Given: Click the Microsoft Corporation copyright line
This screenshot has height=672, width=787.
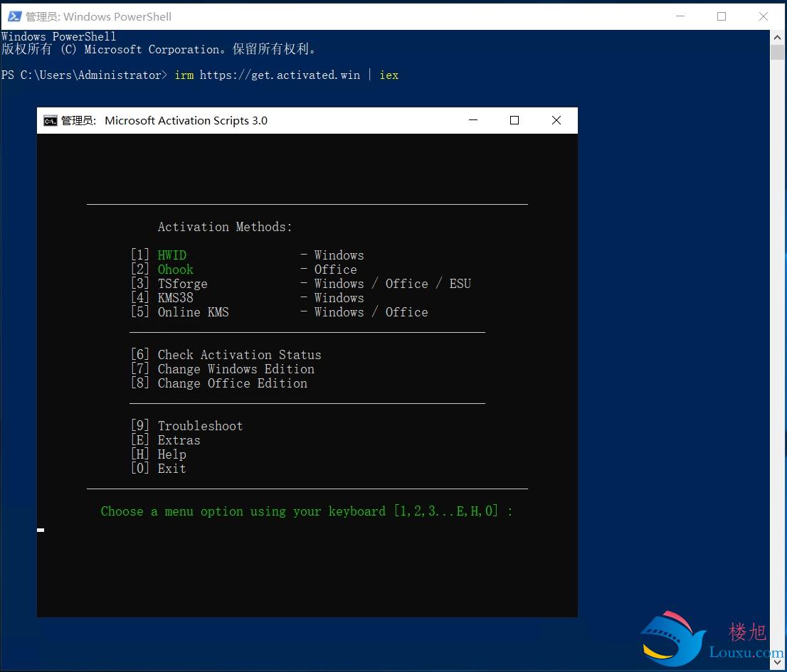Looking at the screenshot, I should [159, 49].
